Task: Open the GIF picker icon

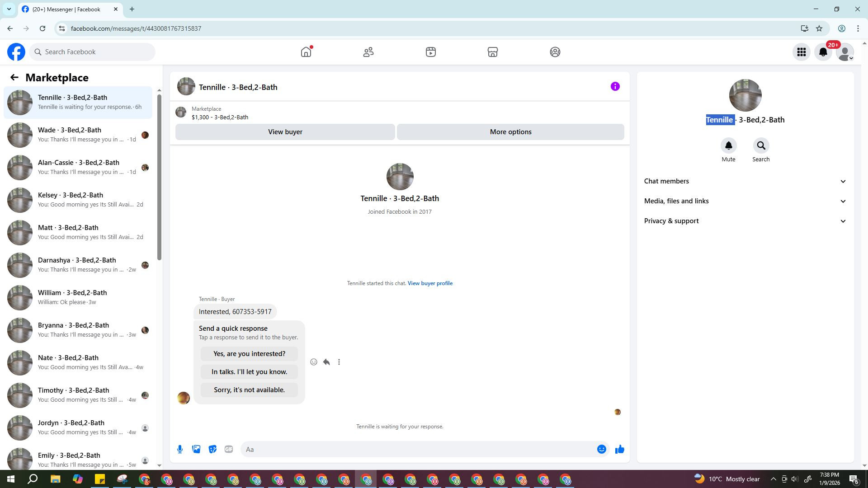Action: pos(229,449)
